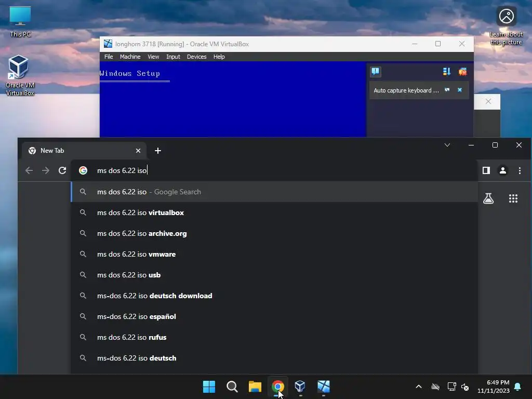Select suggestion ms dos 6.22 iso Google Search
This screenshot has height=399, width=532.
coord(274,192)
